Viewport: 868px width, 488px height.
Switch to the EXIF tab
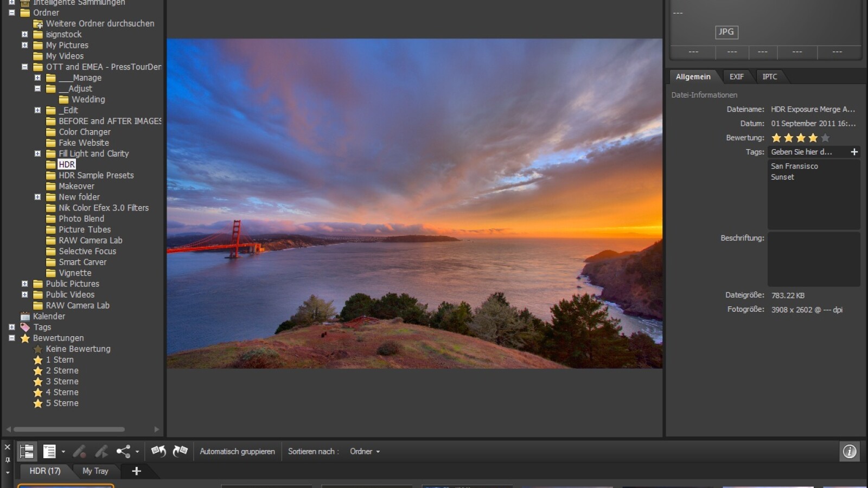(737, 76)
